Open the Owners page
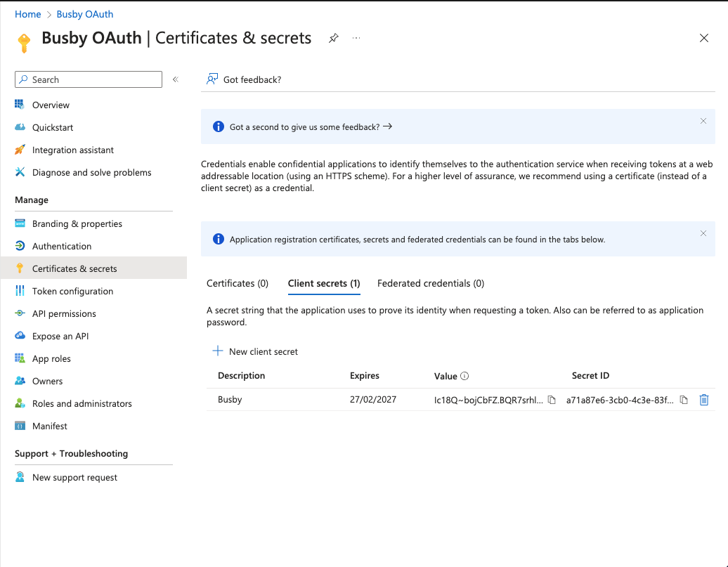Viewport: 728px width, 567px height. pos(47,382)
